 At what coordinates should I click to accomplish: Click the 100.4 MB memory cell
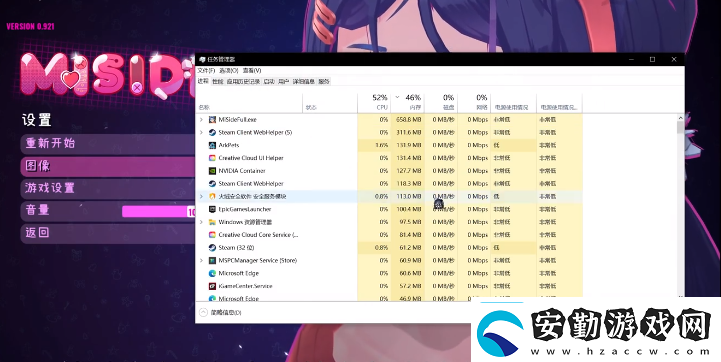point(408,209)
